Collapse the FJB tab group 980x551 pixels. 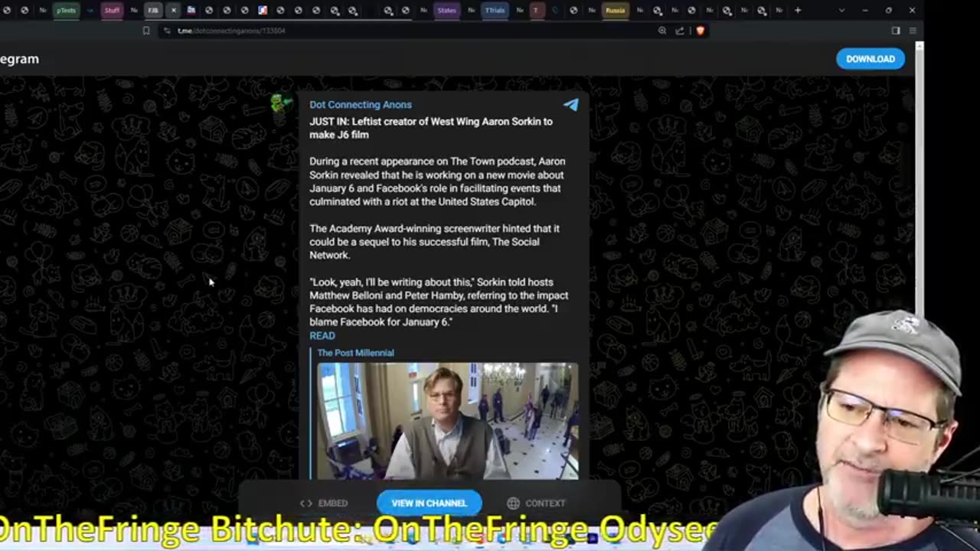tap(153, 11)
